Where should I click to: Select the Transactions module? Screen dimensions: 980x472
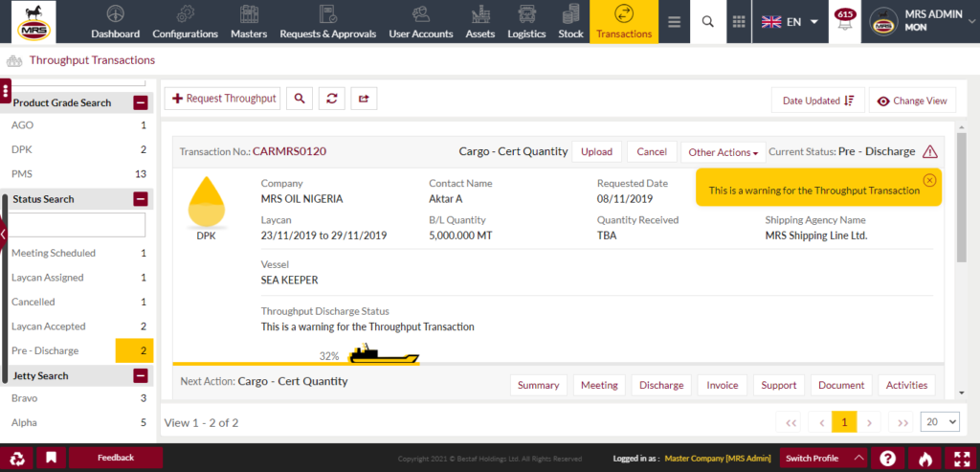[x=624, y=22]
